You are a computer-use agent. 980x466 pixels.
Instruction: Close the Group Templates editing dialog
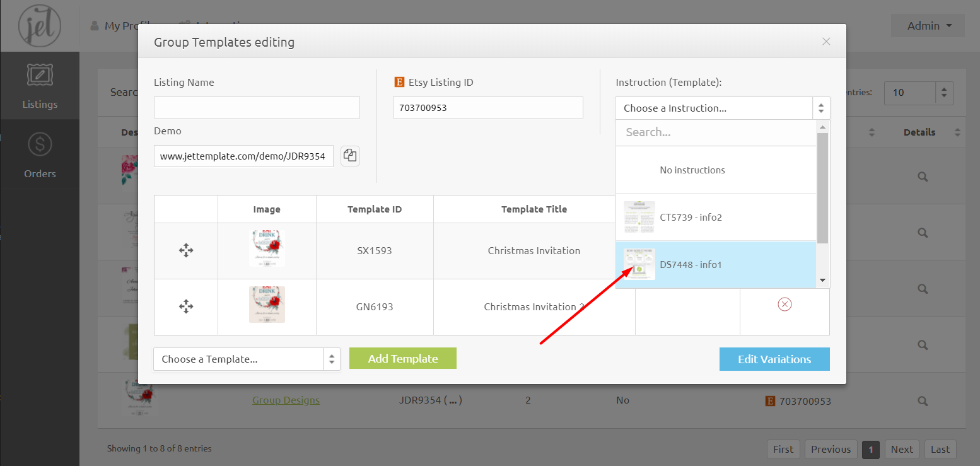[826, 42]
